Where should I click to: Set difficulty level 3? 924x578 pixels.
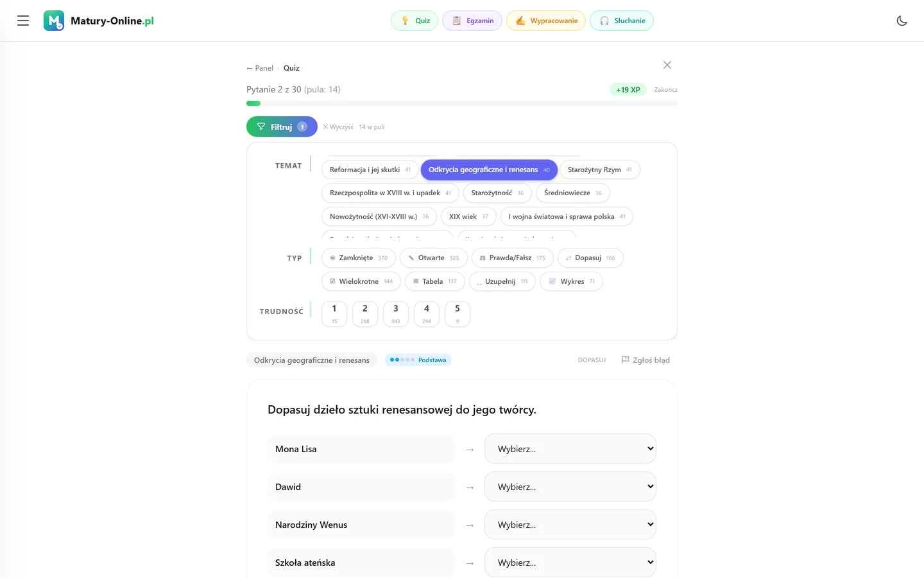[x=396, y=314]
